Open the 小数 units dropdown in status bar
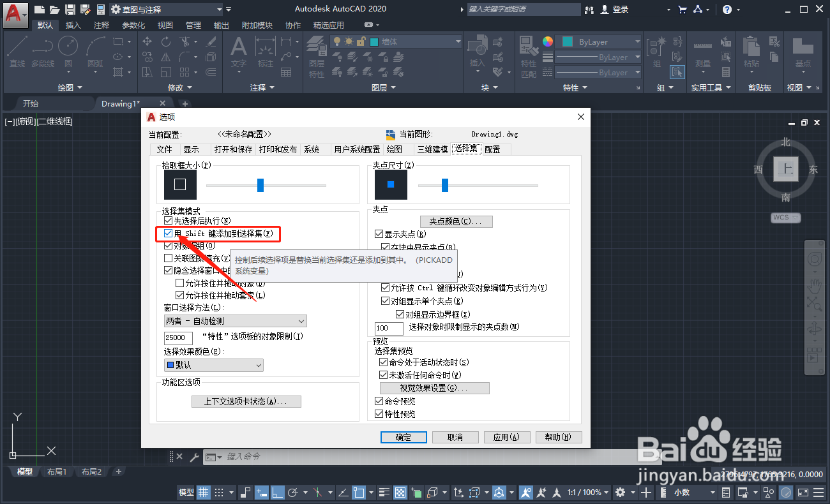The image size is (830, 504). pyautogui.click(x=695, y=493)
